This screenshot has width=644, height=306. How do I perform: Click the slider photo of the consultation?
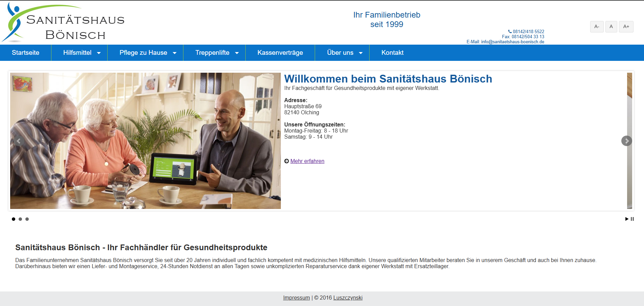(x=146, y=141)
